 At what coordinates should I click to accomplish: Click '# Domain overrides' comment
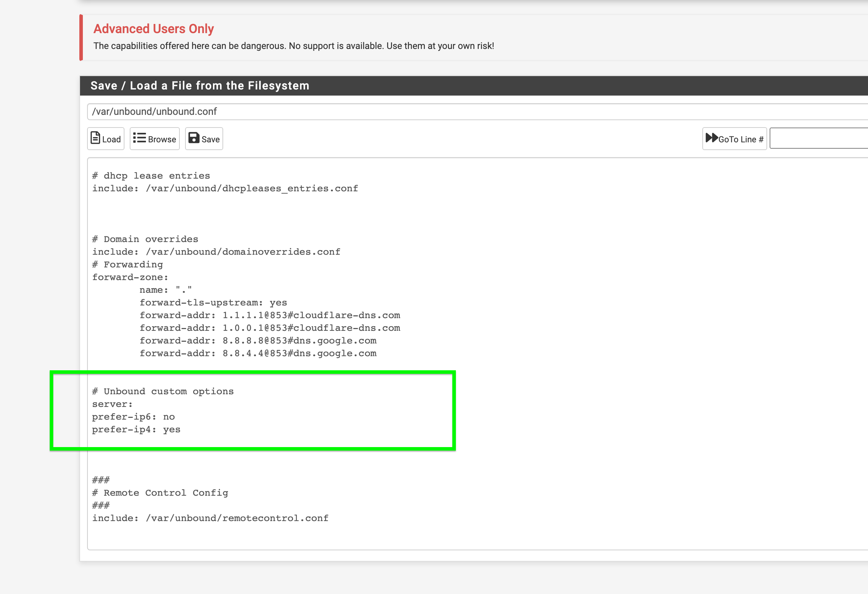tap(145, 239)
